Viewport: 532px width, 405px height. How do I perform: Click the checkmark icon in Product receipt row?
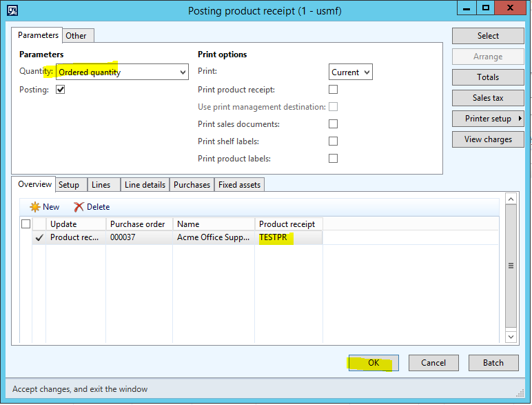[x=39, y=237]
